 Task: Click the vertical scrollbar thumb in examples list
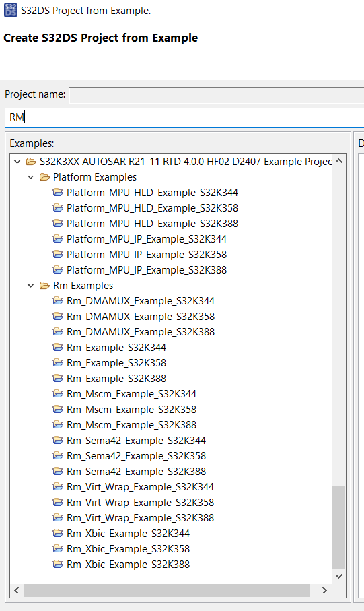(x=338, y=527)
